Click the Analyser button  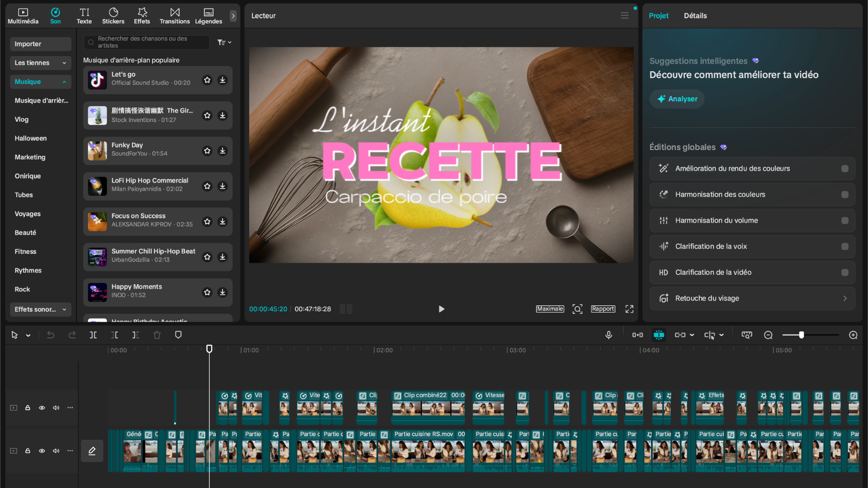tap(676, 99)
